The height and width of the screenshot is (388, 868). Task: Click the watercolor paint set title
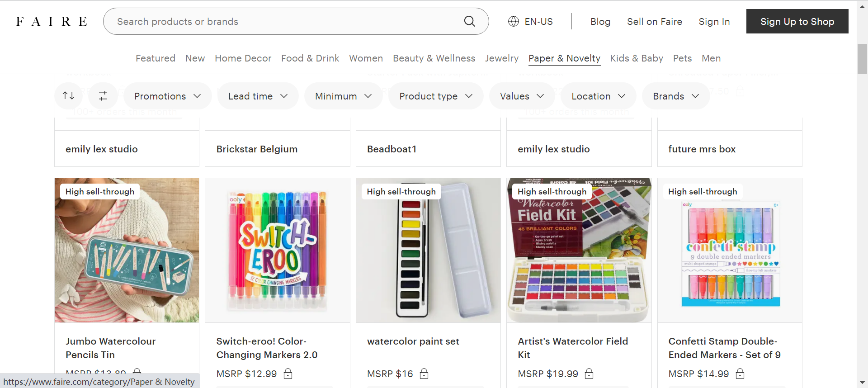pos(413,341)
